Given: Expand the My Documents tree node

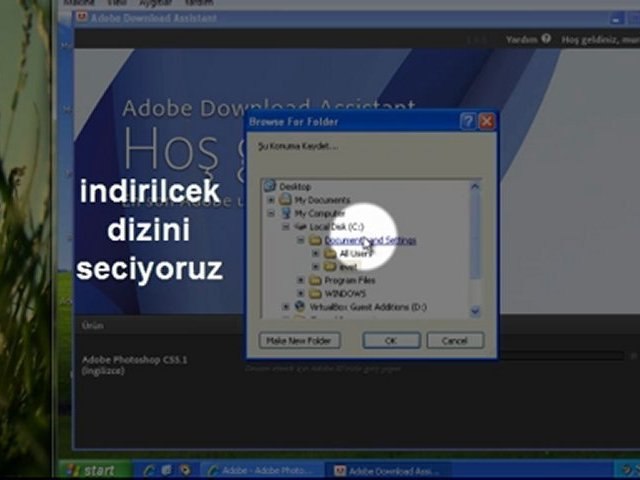Looking at the screenshot, I should [271, 200].
